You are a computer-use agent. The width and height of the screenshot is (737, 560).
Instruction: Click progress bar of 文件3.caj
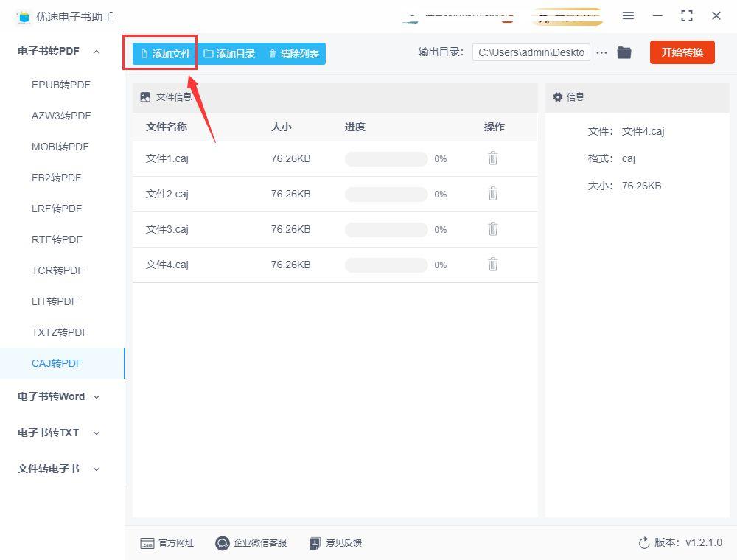click(386, 229)
